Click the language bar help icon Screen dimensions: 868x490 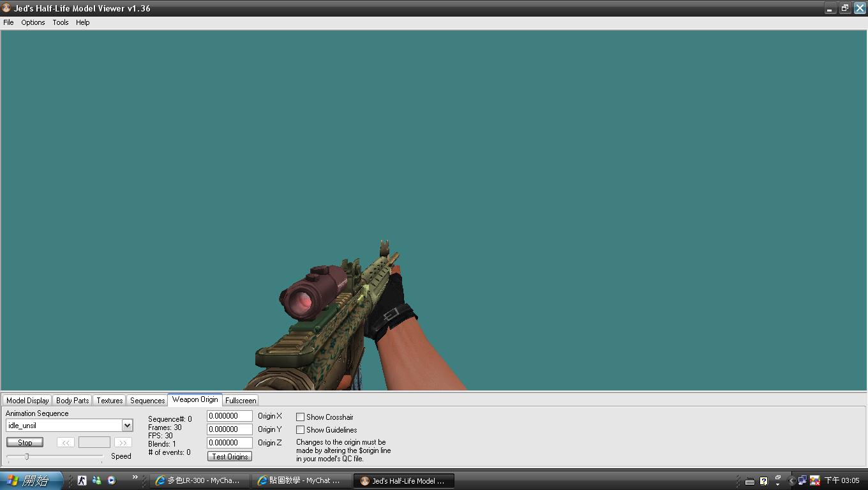pyautogui.click(x=763, y=481)
